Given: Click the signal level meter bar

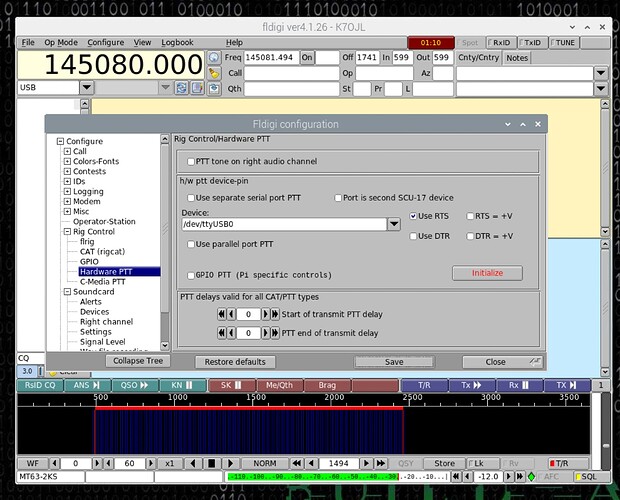Looking at the screenshot, I should [x=337, y=477].
